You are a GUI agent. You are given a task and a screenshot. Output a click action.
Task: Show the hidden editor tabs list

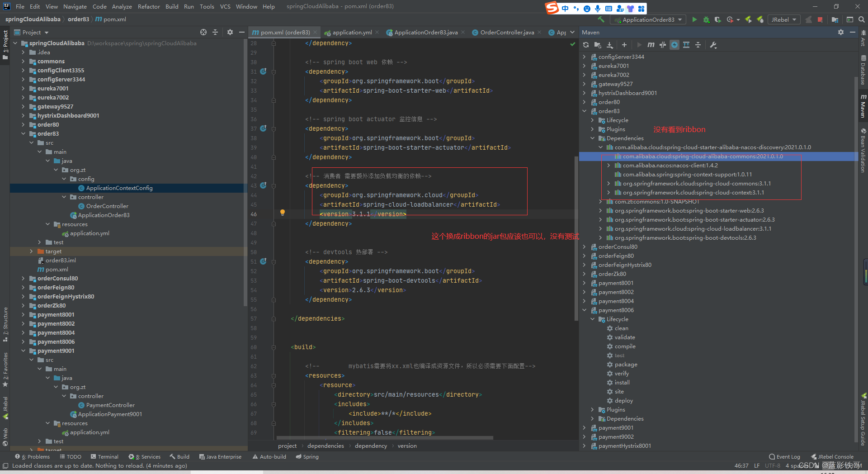[x=572, y=32]
